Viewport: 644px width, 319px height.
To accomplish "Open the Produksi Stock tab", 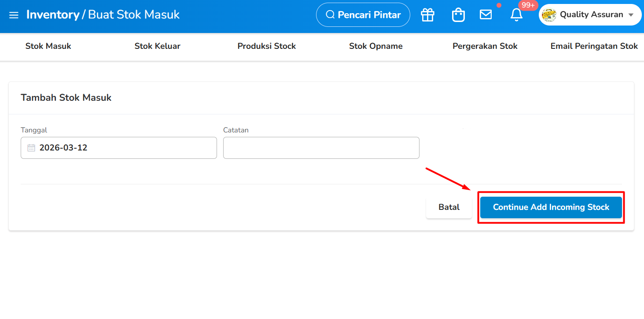I will (x=266, y=46).
